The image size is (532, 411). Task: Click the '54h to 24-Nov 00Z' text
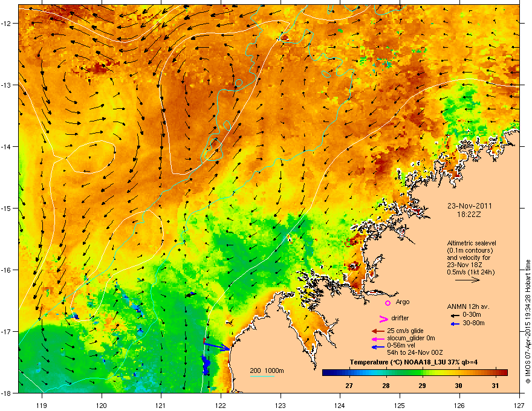[x=415, y=352]
